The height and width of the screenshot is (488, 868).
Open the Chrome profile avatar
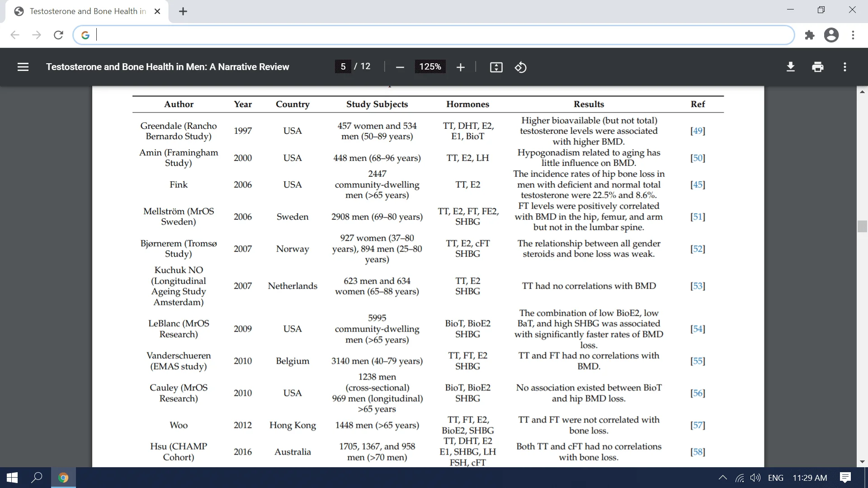(831, 35)
